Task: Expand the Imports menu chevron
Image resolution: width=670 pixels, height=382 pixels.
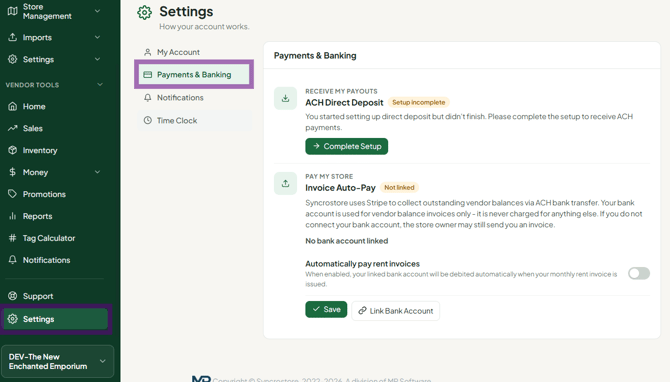Action: coord(97,37)
